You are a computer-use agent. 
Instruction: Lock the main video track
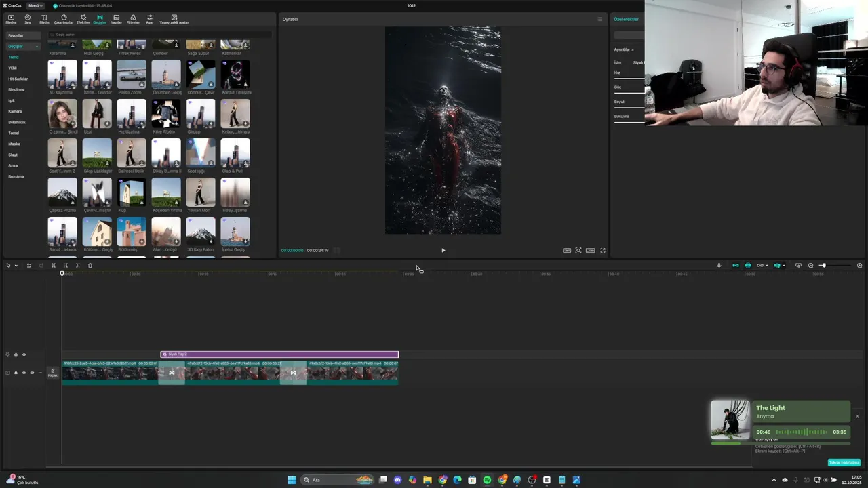(16, 373)
